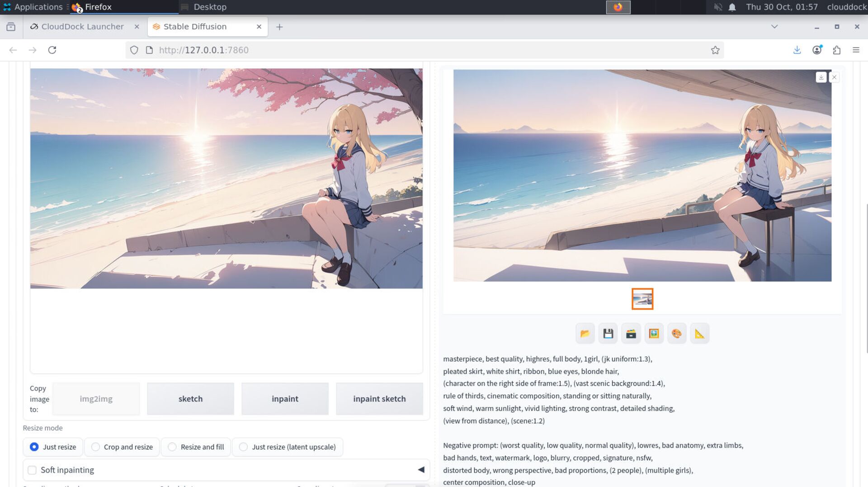Open the Applications menu
Screen dimensions: 868x487
(33, 7)
